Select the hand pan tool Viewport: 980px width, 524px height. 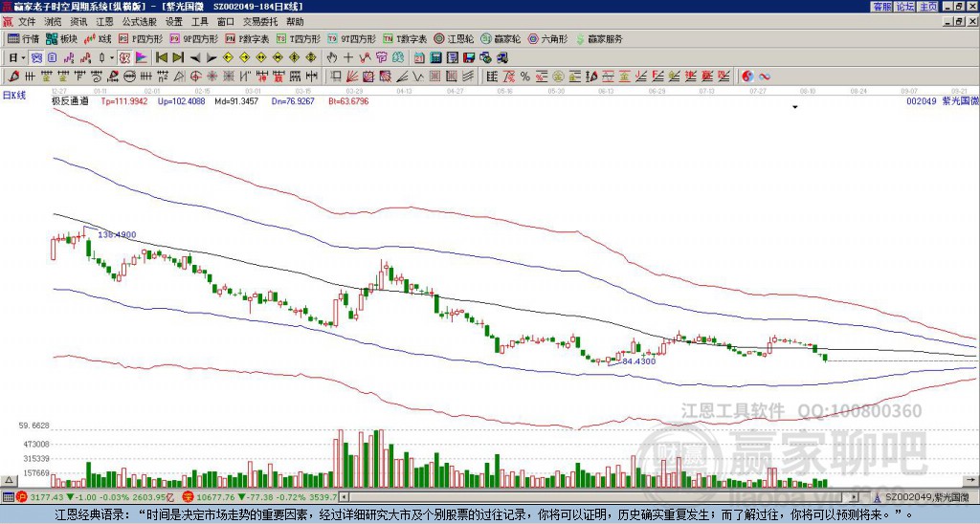click(x=332, y=58)
